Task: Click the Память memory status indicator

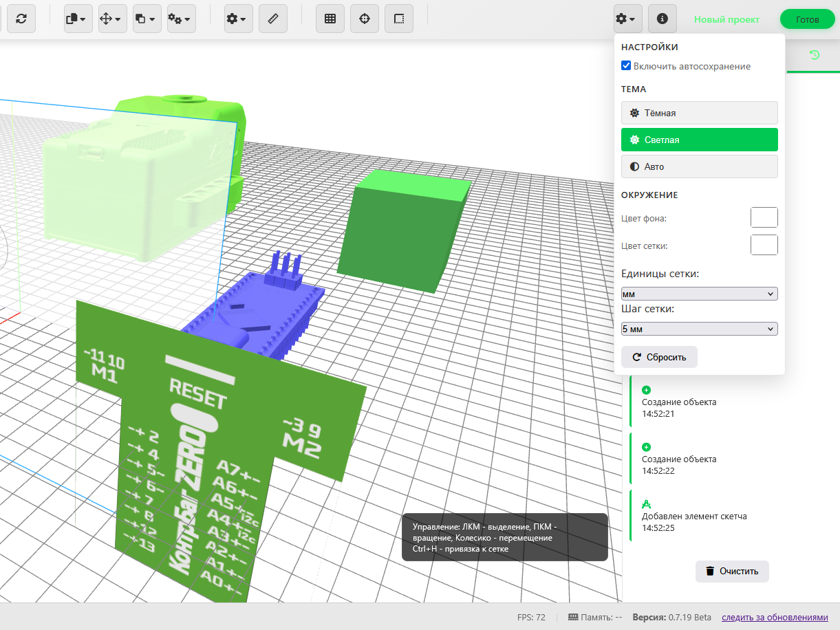Action: click(595, 618)
